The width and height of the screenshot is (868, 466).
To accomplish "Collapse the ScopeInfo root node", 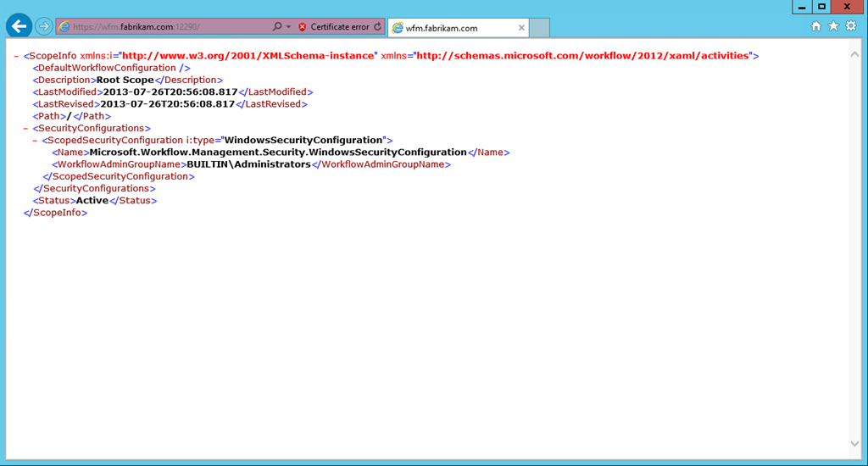I will pyautogui.click(x=17, y=56).
